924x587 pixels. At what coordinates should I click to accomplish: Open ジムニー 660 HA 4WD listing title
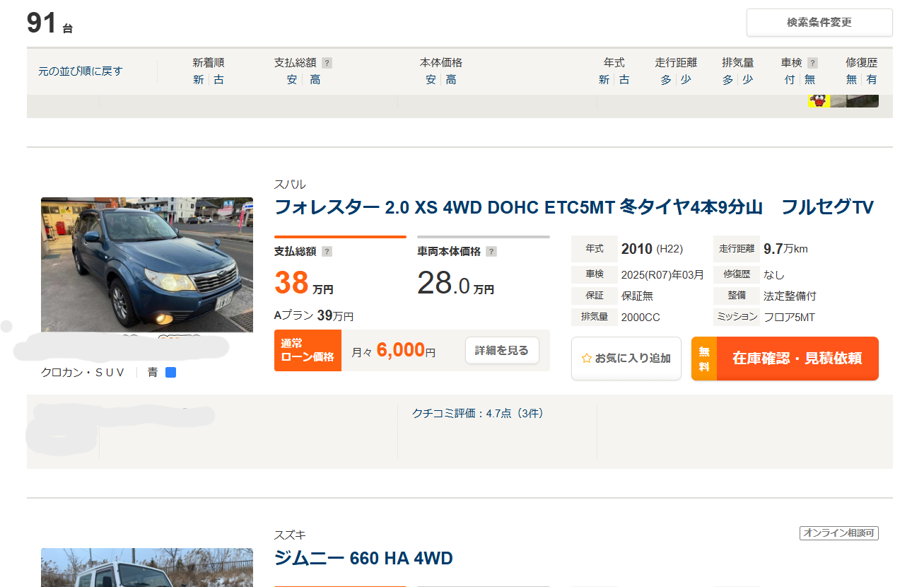(x=363, y=559)
